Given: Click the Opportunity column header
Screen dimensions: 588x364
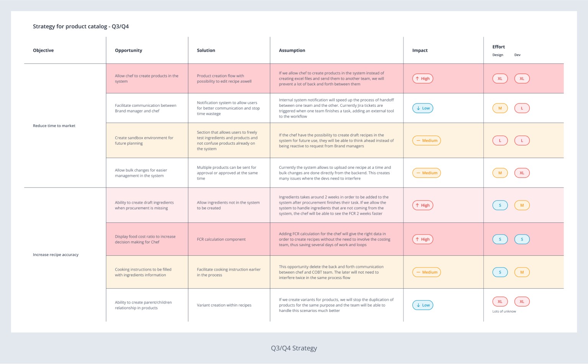Looking at the screenshot, I should (x=128, y=51).
